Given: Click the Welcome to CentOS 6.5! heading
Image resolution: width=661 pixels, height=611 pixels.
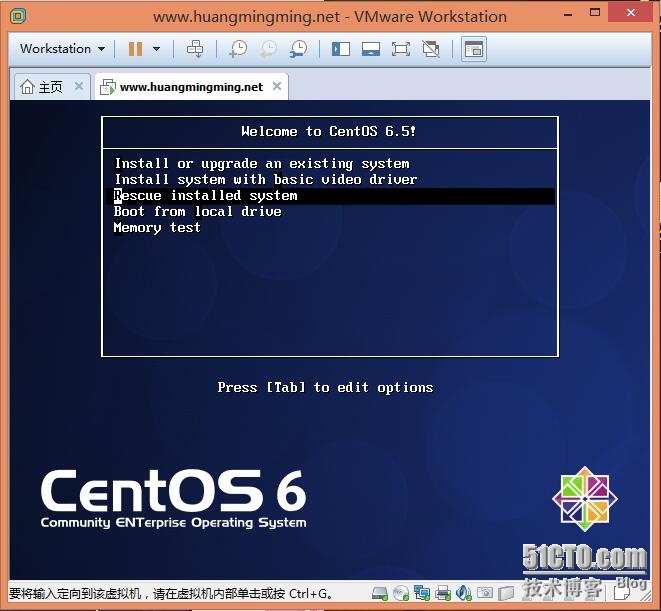Looking at the screenshot, I should point(329,132).
